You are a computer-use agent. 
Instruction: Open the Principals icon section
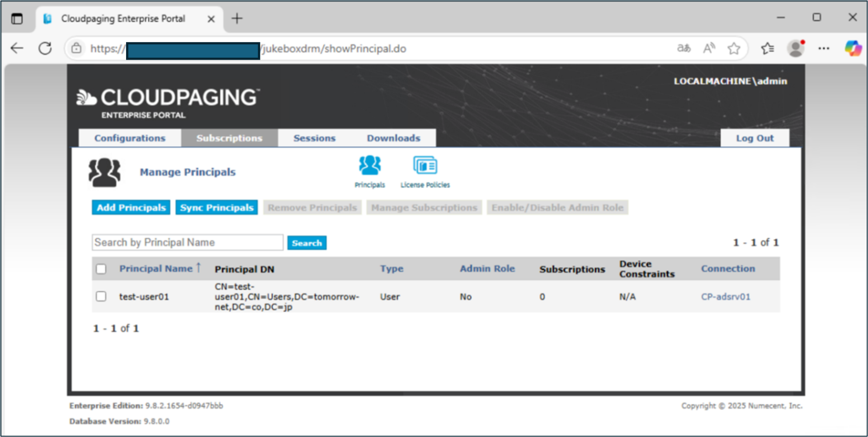click(x=370, y=171)
